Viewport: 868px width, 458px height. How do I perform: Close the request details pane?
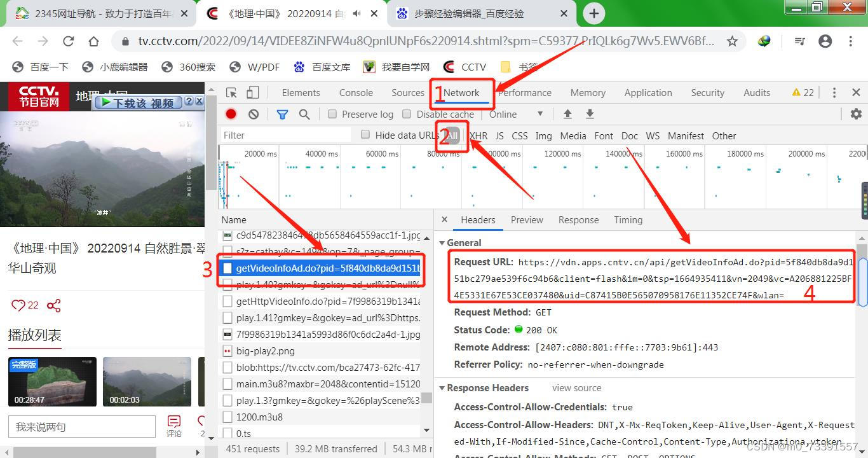click(445, 219)
